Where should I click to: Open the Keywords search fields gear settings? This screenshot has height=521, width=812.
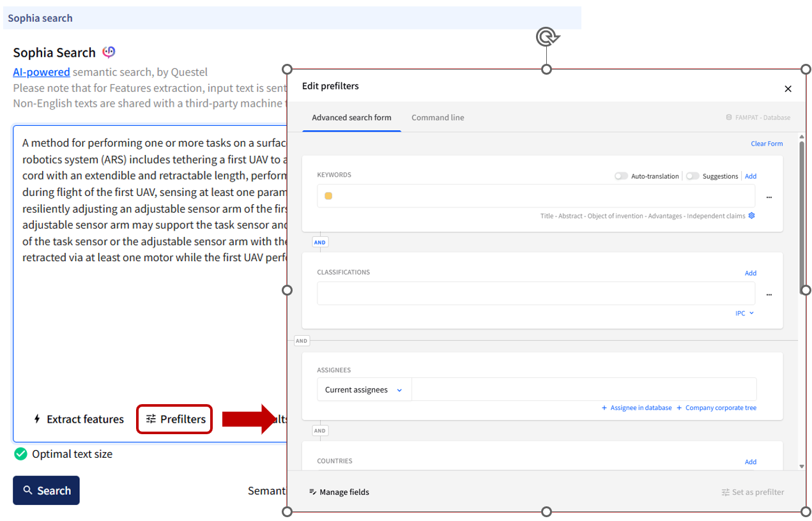[752, 216]
